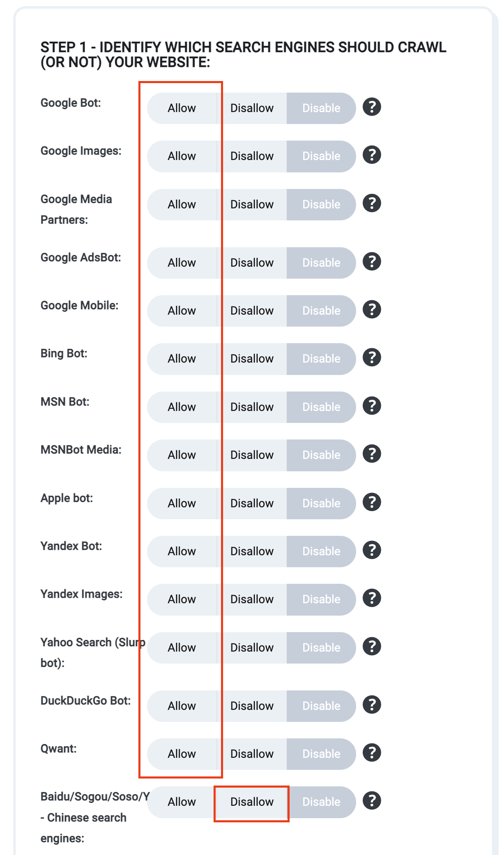Image resolution: width=504 pixels, height=855 pixels.
Task: Open the Google Images help question mark
Action: coord(372,155)
